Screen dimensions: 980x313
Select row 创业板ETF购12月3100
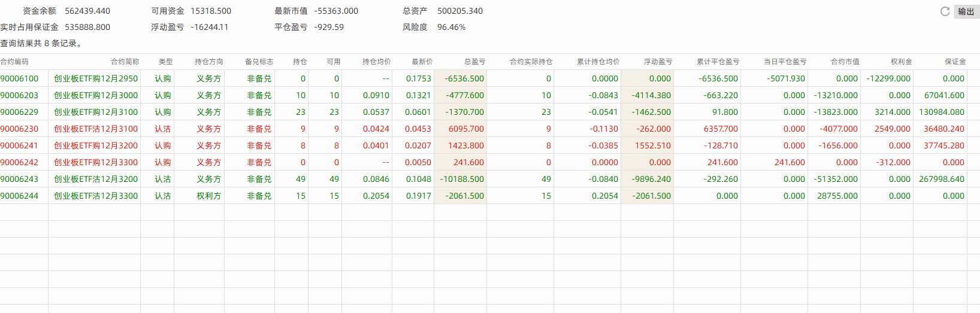pyautogui.click(x=96, y=112)
